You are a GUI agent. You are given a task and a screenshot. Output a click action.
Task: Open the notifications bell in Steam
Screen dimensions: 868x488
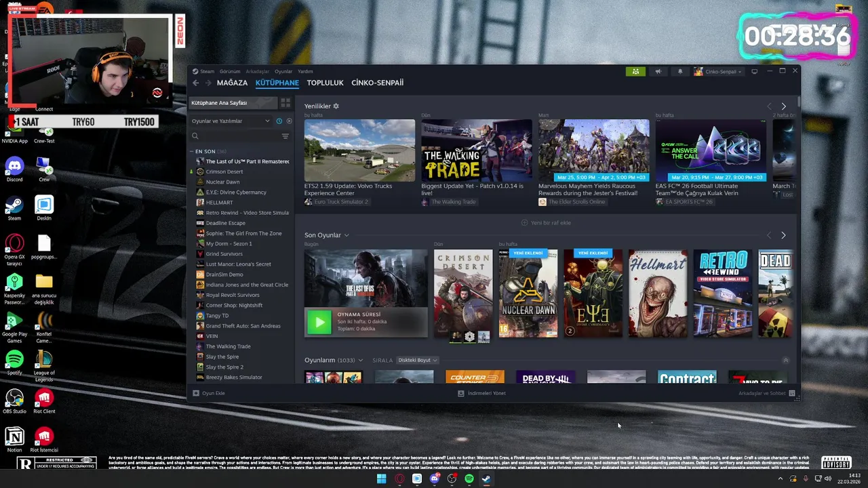[x=680, y=71]
